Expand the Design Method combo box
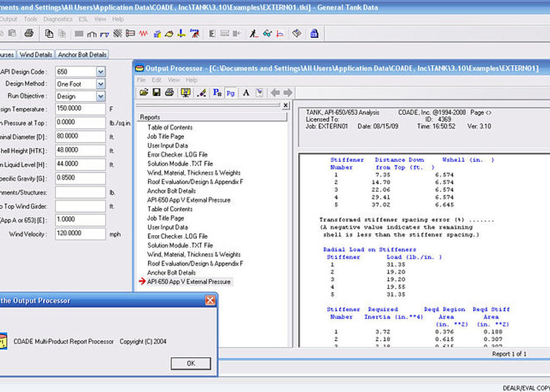The height and width of the screenshot is (392, 550). click(101, 83)
